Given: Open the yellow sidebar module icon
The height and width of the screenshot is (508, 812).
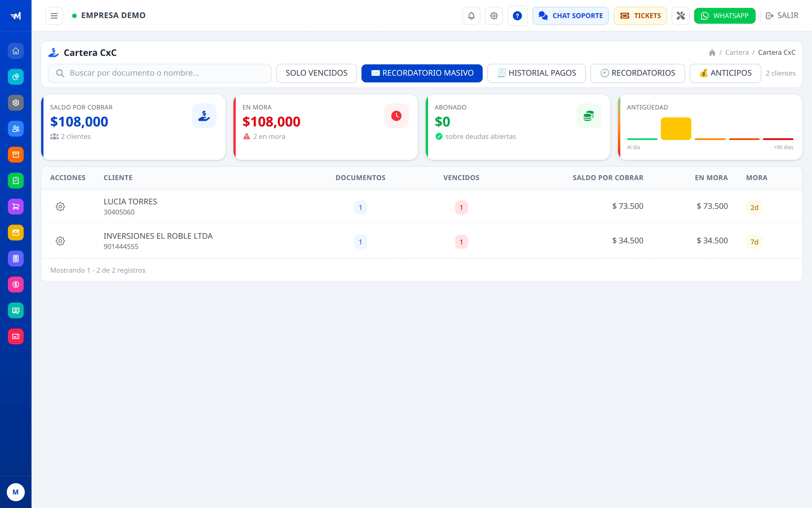Looking at the screenshot, I should point(16,233).
